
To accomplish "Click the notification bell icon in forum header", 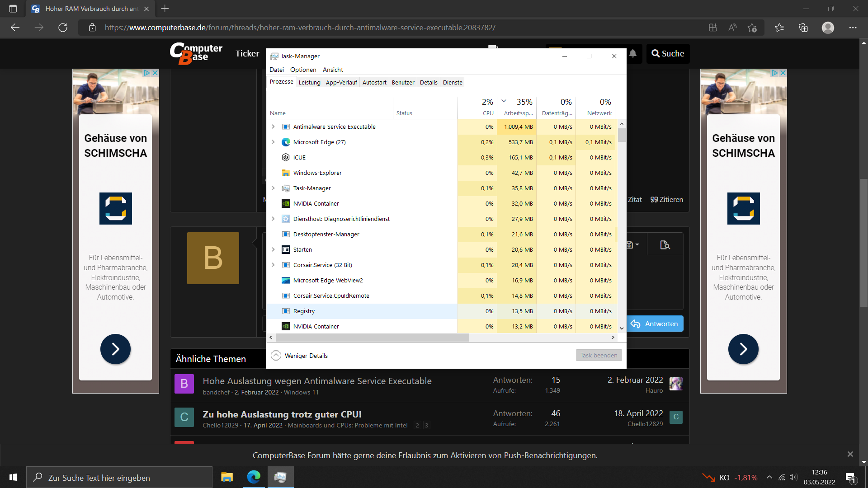I will click(x=633, y=54).
